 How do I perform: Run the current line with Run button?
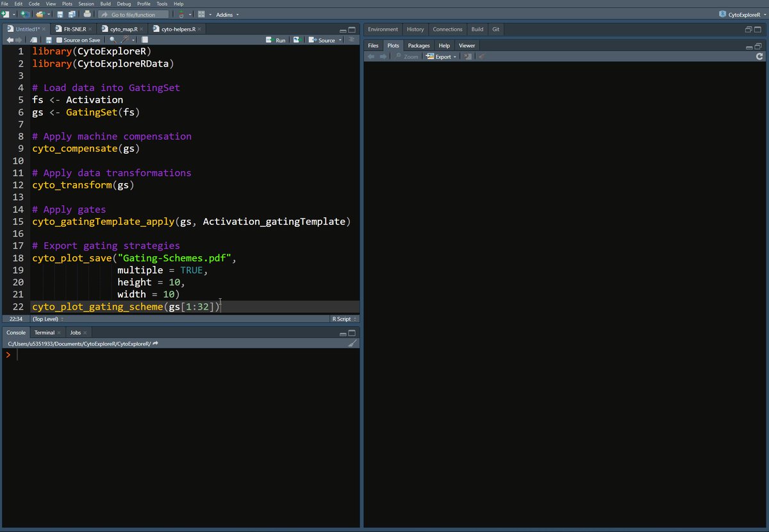[276, 40]
